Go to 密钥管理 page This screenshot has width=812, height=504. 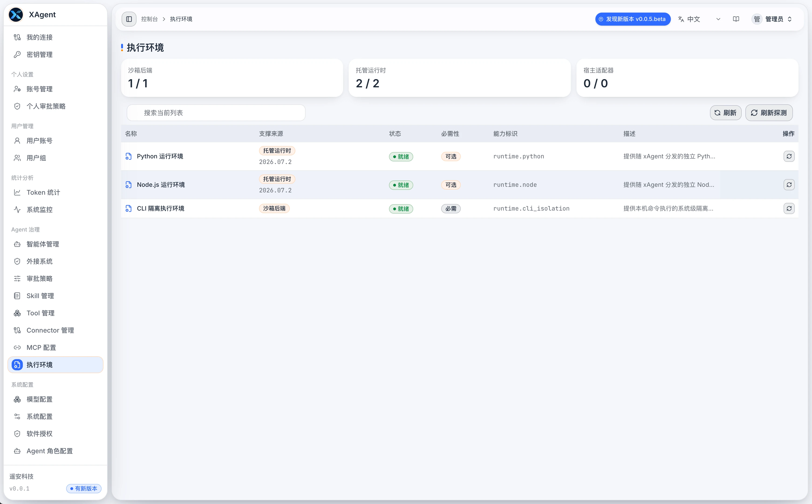coord(55,54)
